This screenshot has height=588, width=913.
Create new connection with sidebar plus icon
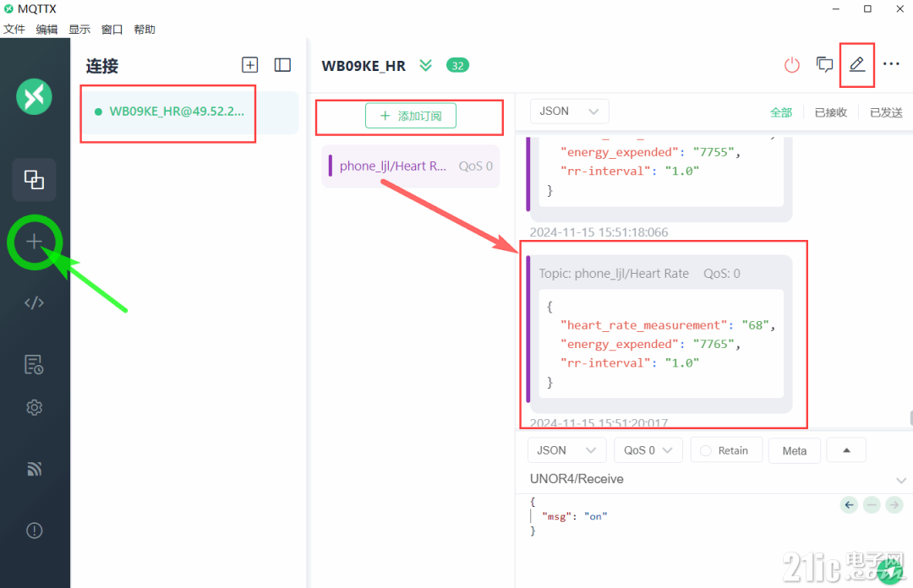[x=34, y=242]
